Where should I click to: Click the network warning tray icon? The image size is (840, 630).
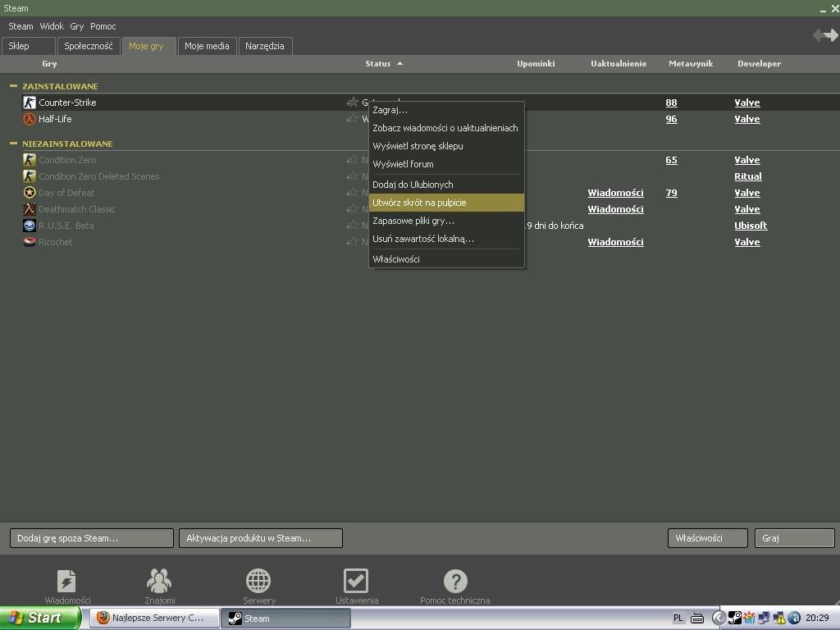click(779, 619)
